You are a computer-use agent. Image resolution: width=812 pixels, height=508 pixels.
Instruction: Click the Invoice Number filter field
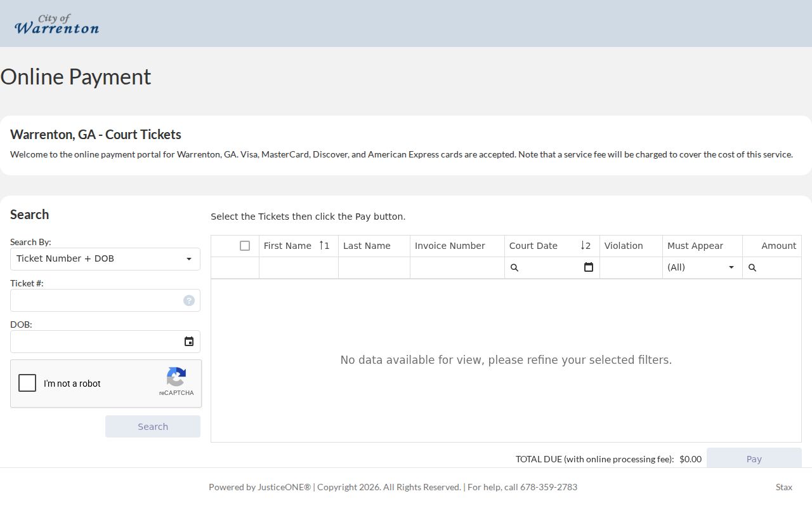pyautogui.click(x=457, y=267)
